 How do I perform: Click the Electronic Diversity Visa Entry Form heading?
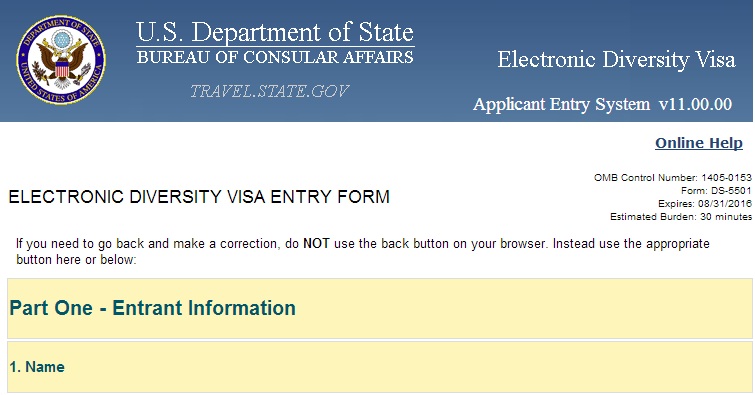click(x=199, y=197)
